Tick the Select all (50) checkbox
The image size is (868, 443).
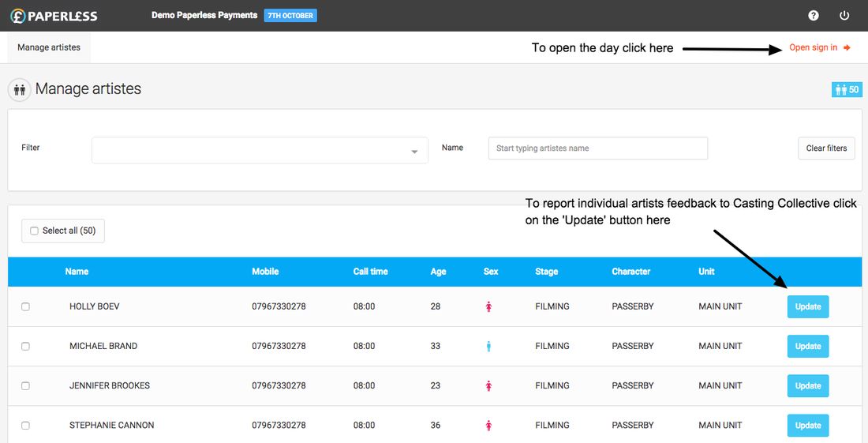(34, 231)
